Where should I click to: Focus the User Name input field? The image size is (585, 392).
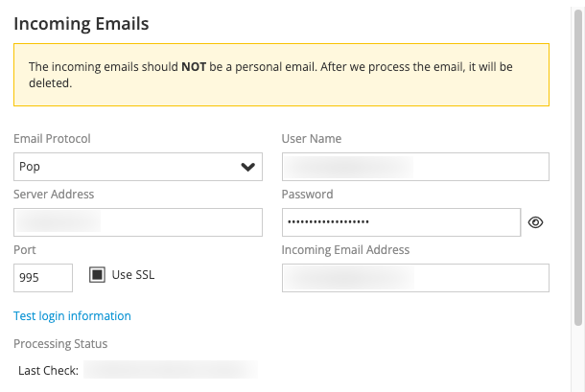(x=415, y=167)
